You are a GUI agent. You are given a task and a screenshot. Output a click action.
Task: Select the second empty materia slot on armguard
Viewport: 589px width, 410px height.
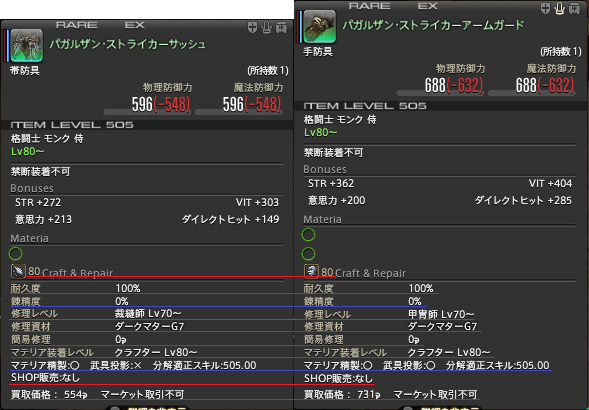click(x=308, y=254)
